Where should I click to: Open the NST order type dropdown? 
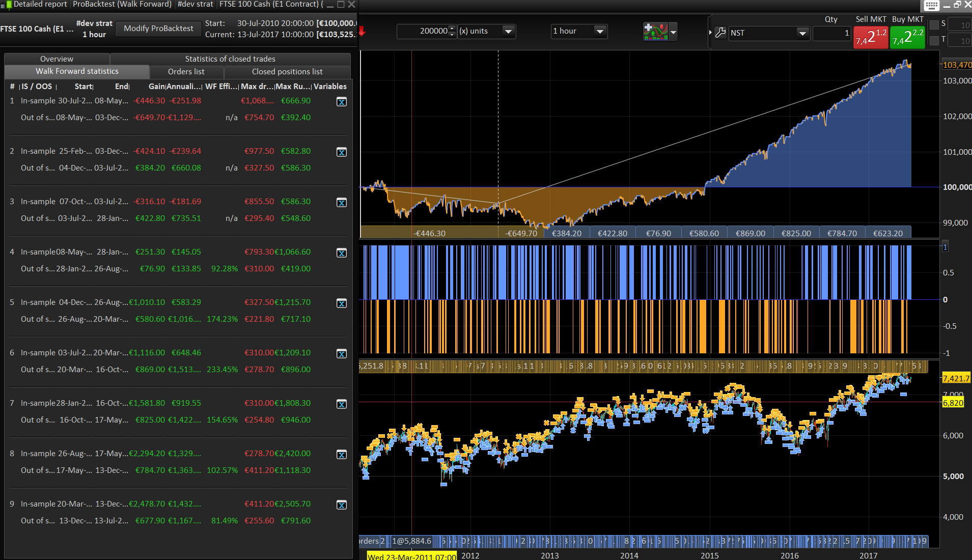click(x=802, y=34)
